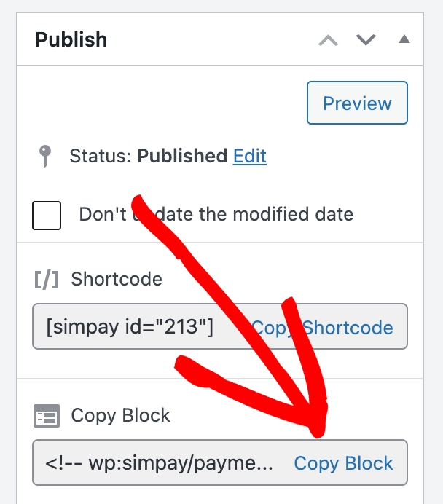Image resolution: width=443 pixels, height=504 pixels.
Task: Click the Shortcode bracket icon
Action: click(x=46, y=279)
